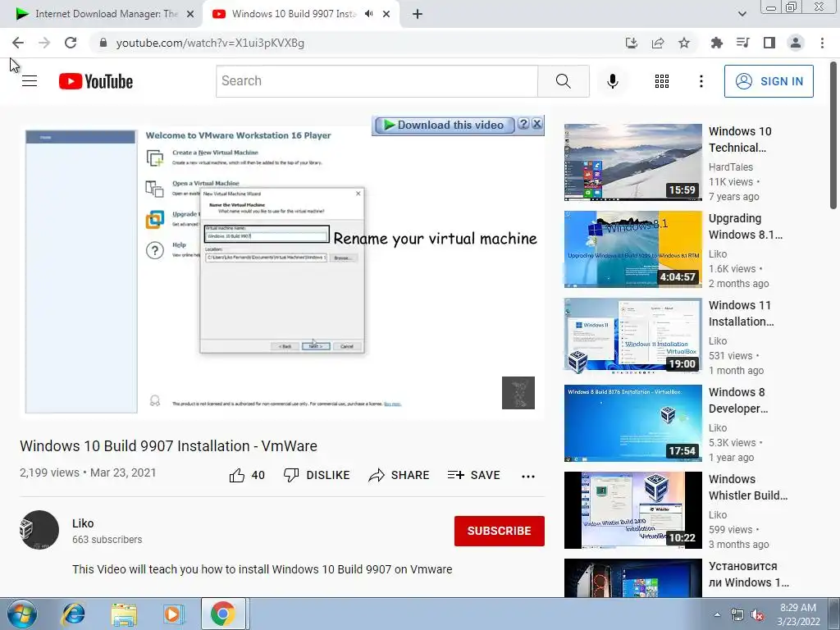This screenshot has height=630, width=840.
Task: Click HardTales channel name
Action: [x=731, y=167]
